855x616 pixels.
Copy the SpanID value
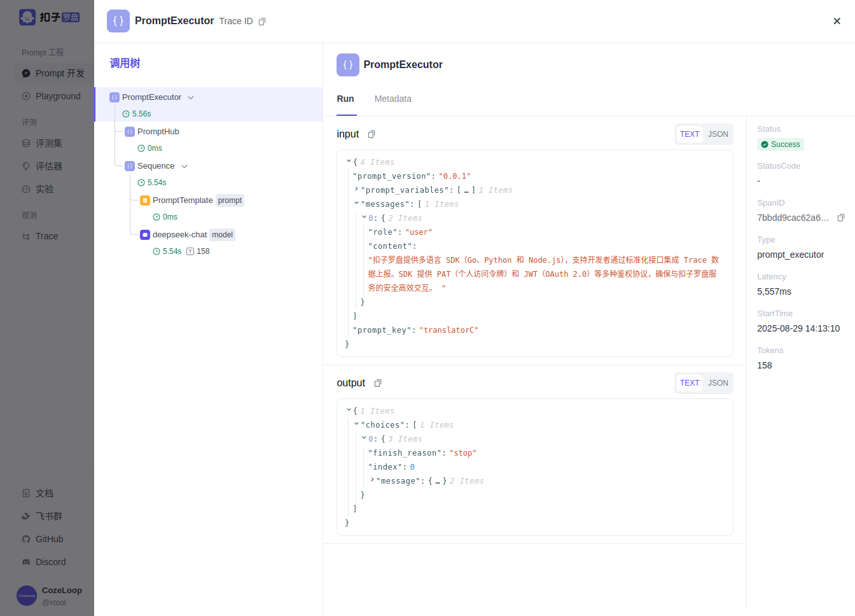tap(840, 218)
